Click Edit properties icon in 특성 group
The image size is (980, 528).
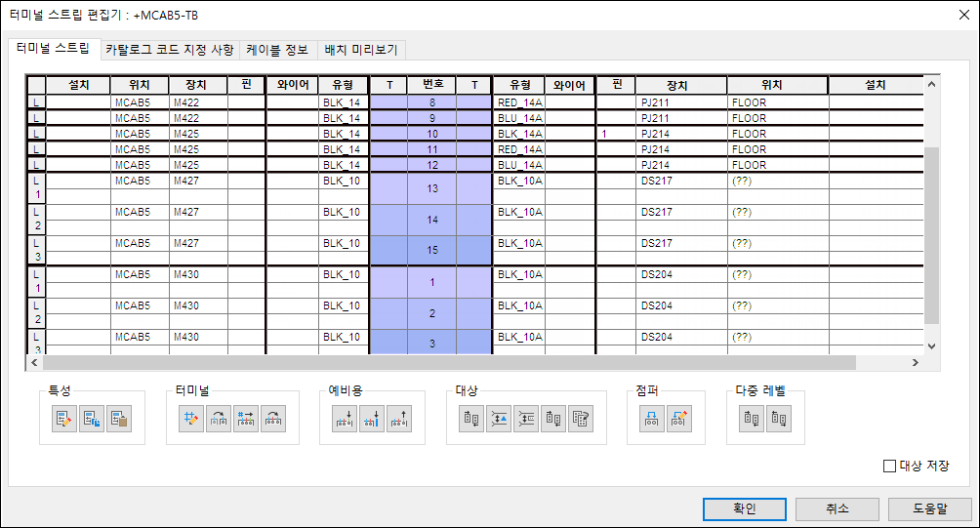click(x=64, y=419)
